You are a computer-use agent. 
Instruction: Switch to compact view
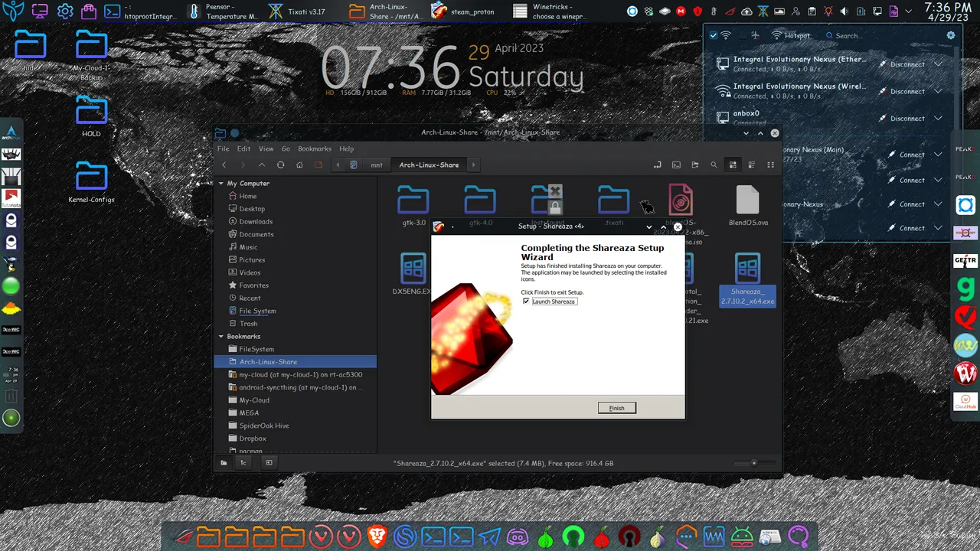tap(770, 165)
